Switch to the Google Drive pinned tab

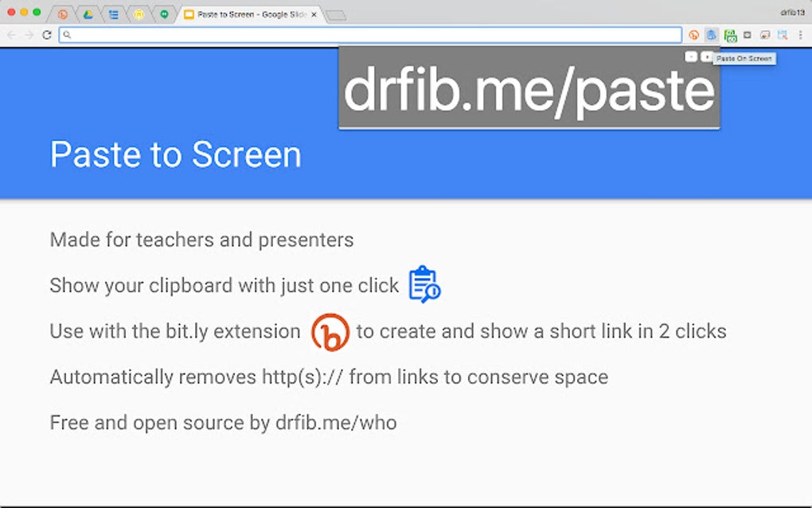(x=87, y=14)
